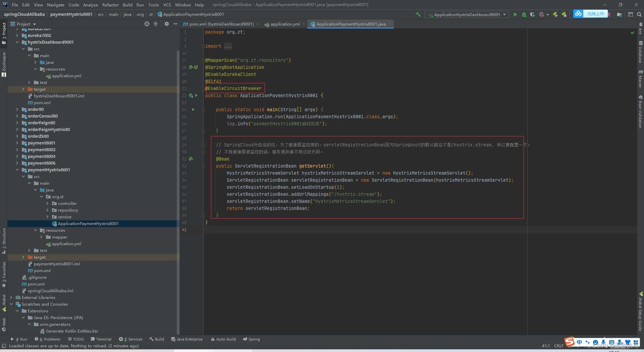Image resolution: width=644 pixels, height=352 pixels.
Task: Open the Problems tool window
Action: tap(48, 339)
